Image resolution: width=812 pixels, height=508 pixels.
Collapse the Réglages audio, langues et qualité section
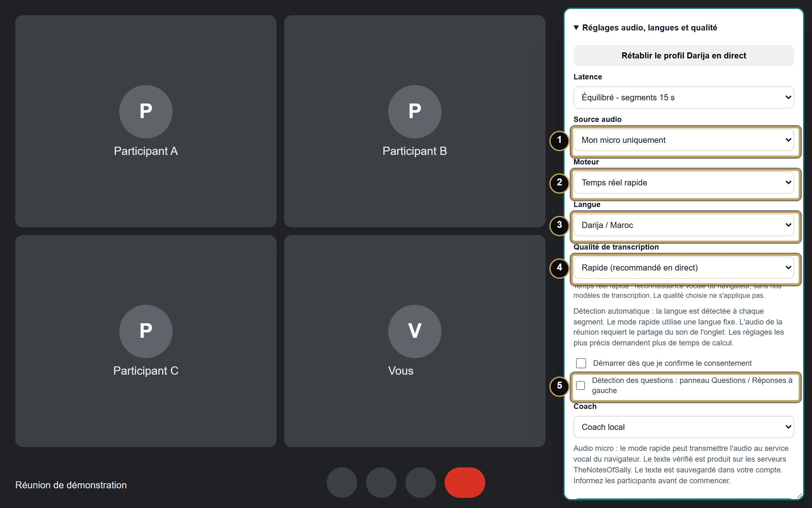point(645,28)
